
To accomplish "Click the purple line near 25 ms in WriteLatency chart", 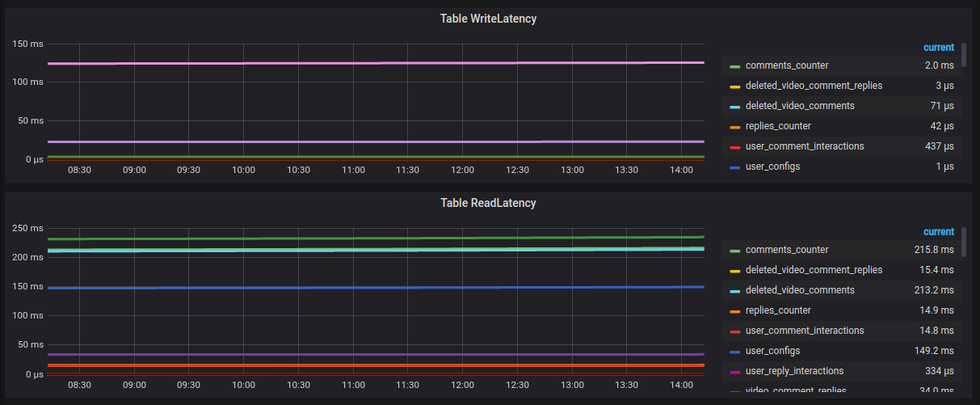I will coord(376,141).
